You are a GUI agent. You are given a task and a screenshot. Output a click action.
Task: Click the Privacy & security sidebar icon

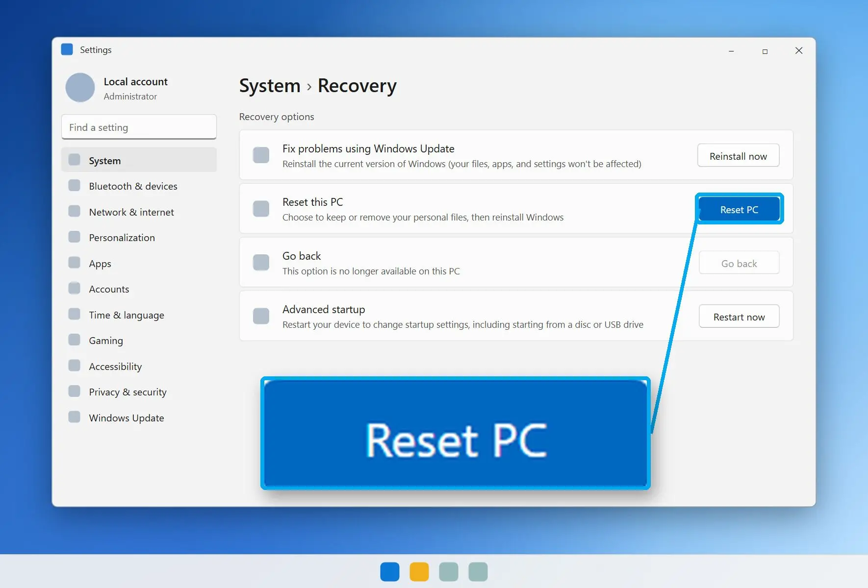pyautogui.click(x=74, y=391)
